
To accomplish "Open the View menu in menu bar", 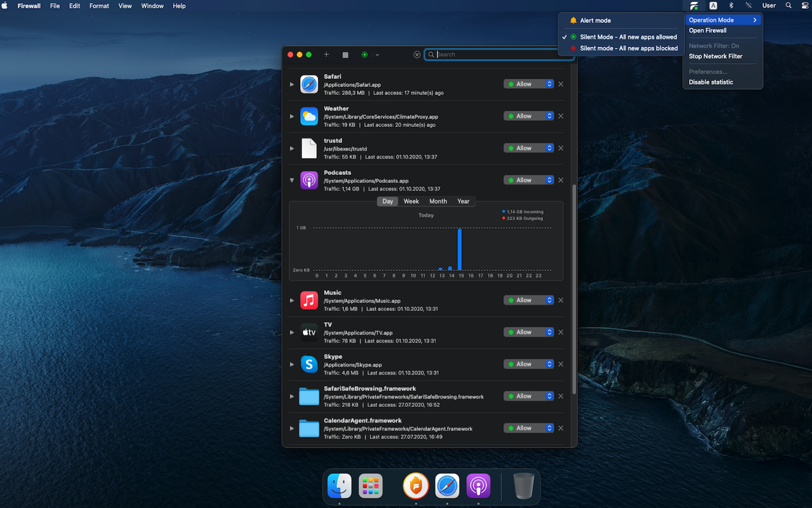I will pos(125,6).
